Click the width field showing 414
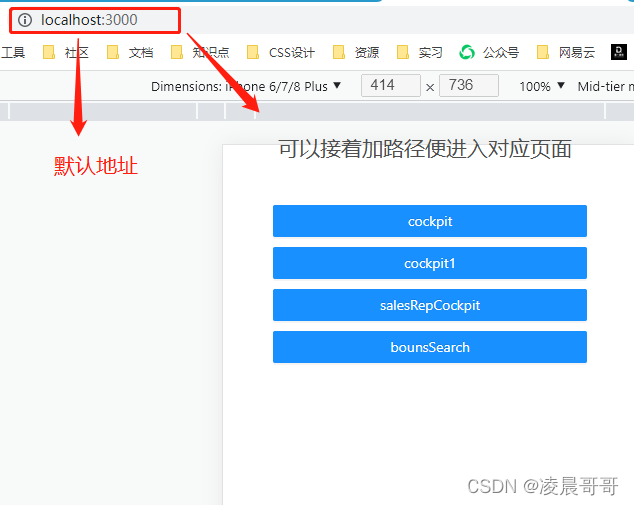 tap(391, 85)
